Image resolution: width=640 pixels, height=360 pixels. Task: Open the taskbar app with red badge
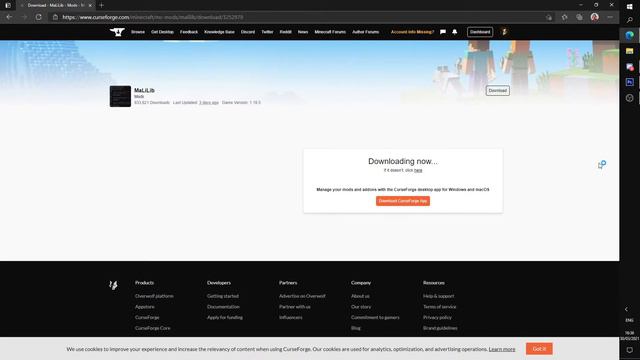pos(629,67)
